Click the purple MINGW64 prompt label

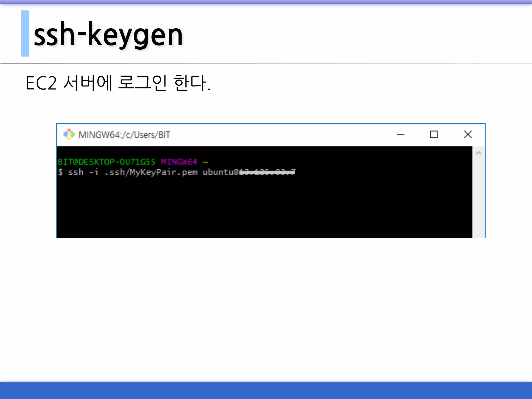coord(179,162)
